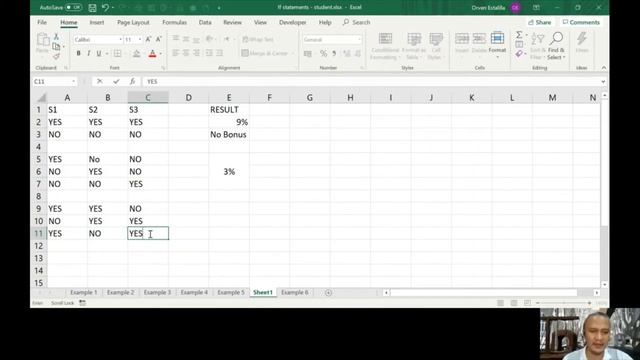Click the Insert Function fx icon
Viewport: 640px width, 360px height.
[133, 82]
